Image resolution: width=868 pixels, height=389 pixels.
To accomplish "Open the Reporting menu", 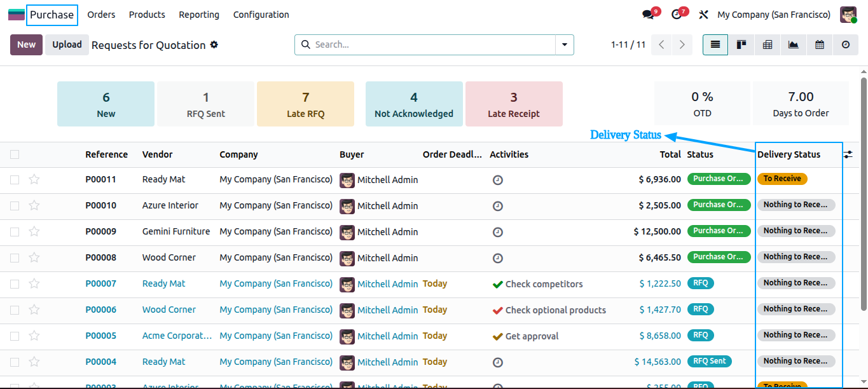I will [199, 15].
